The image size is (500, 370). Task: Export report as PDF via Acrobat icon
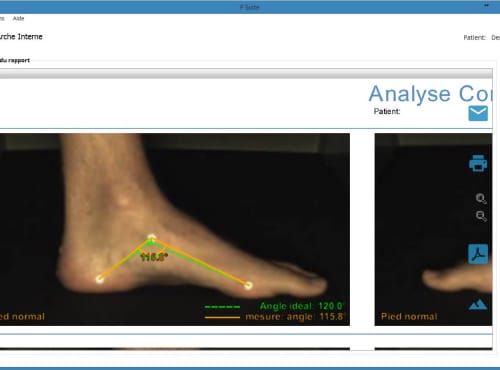point(478,254)
